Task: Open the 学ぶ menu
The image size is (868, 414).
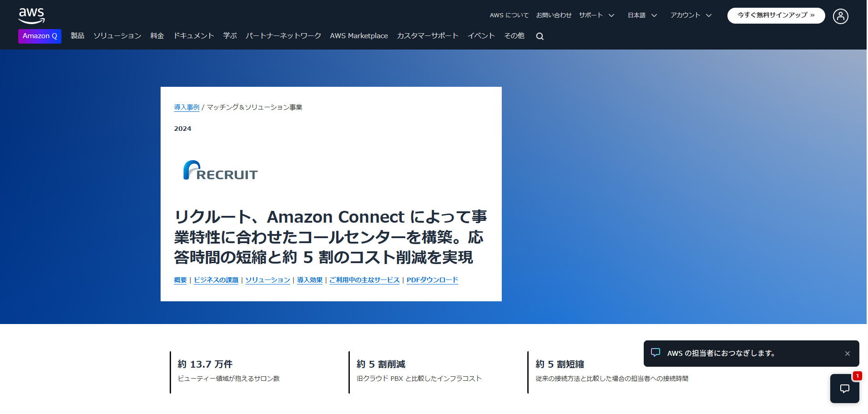Action: (x=230, y=36)
